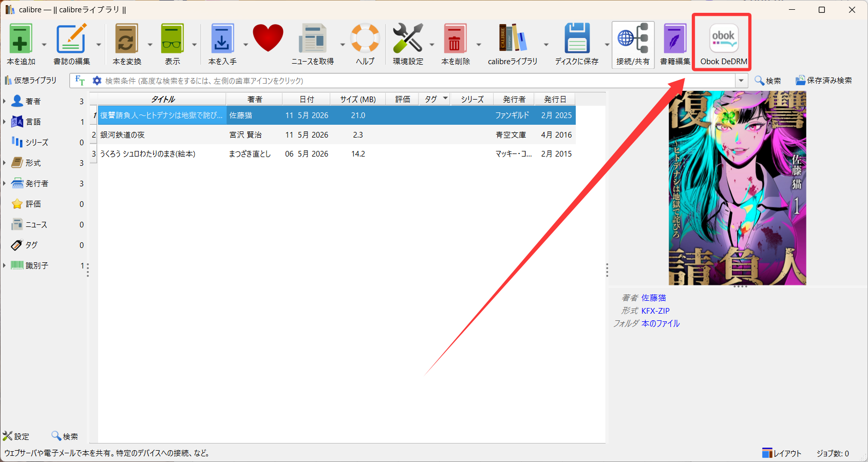Image resolution: width=868 pixels, height=462 pixels.
Task: Sort by the 日付 column header
Action: tap(307, 99)
